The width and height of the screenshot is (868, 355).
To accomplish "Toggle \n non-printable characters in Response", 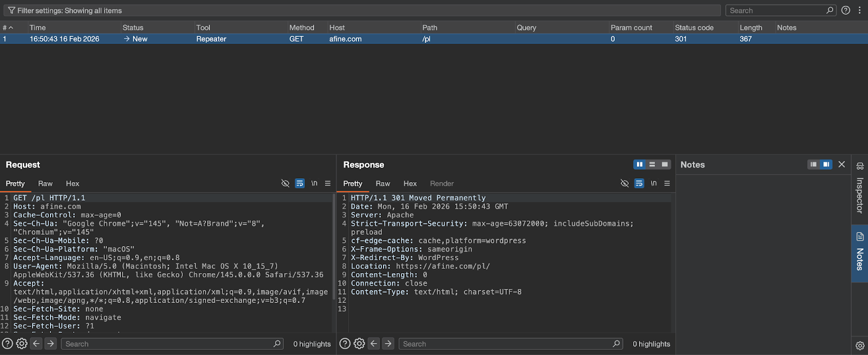I will (x=654, y=183).
